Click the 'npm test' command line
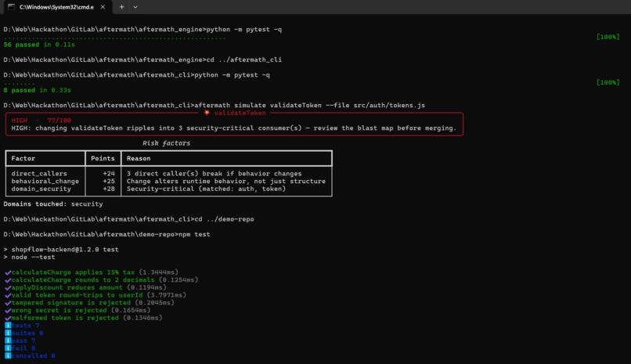The height and width of the screenshot is (364, 631). tap(106, 235)
